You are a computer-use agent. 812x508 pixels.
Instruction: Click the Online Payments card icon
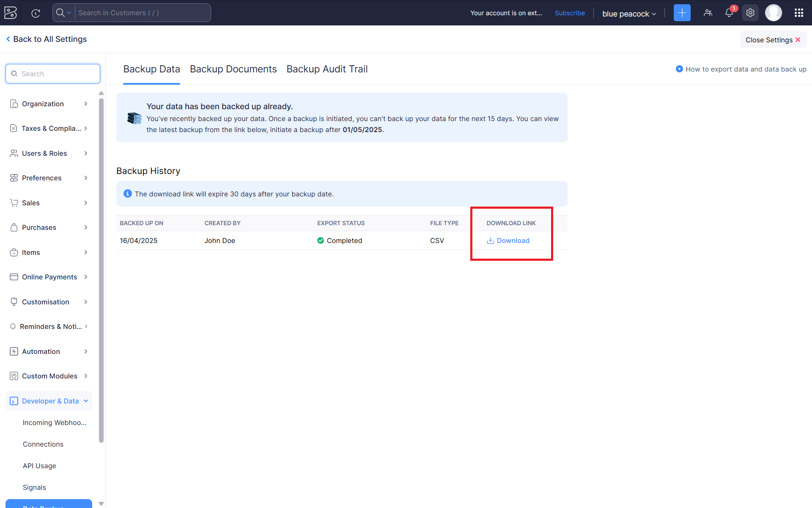(14, 277)
